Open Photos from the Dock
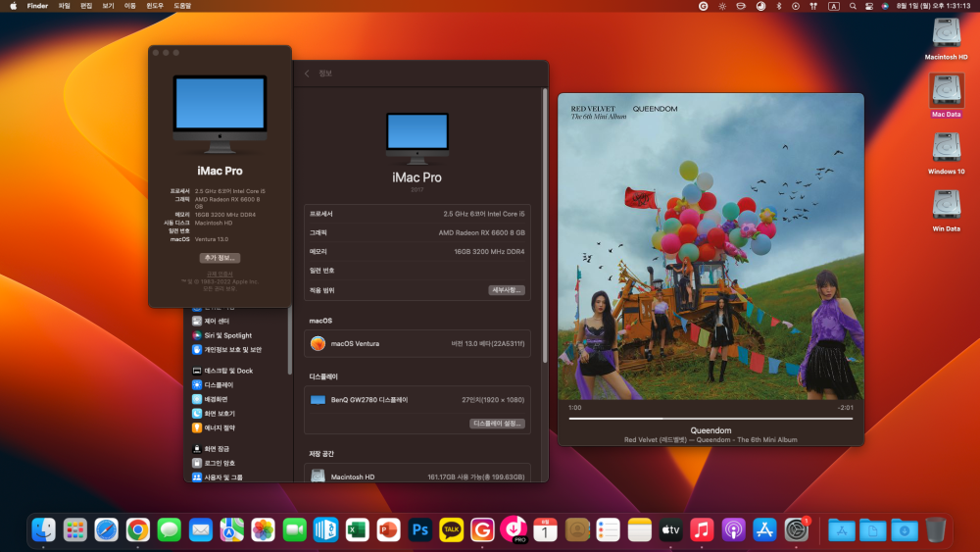 click(x=263, y=530)
